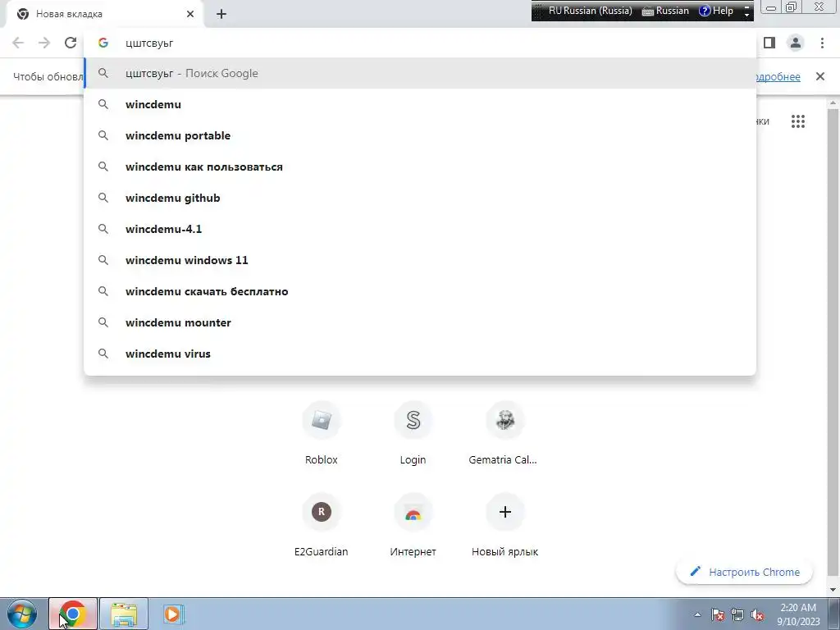Select the Новая вкладка tab
The height and width of the screenshot is (630, 840).
click(x=104, y=14)
